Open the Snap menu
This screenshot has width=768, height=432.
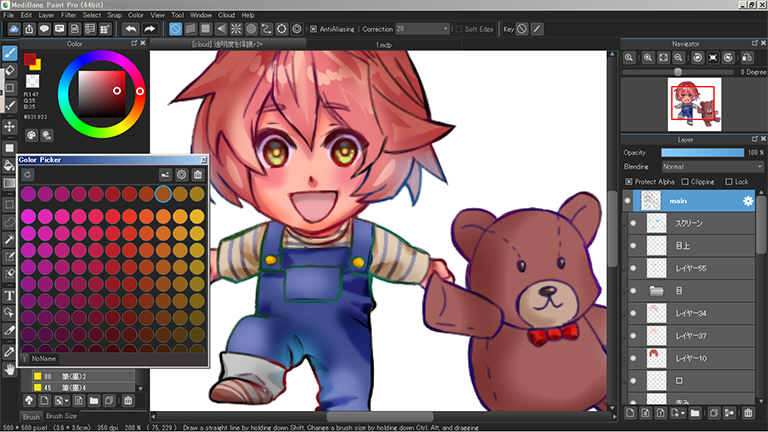[115, 15]
